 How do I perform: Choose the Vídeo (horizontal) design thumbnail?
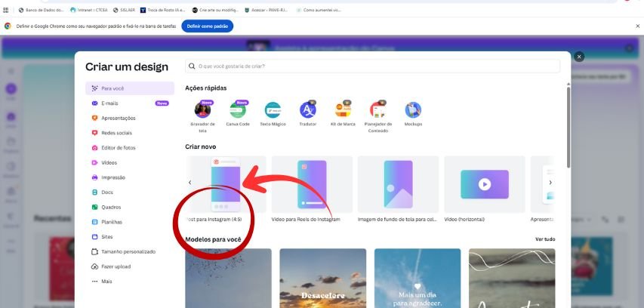(484, 184)
